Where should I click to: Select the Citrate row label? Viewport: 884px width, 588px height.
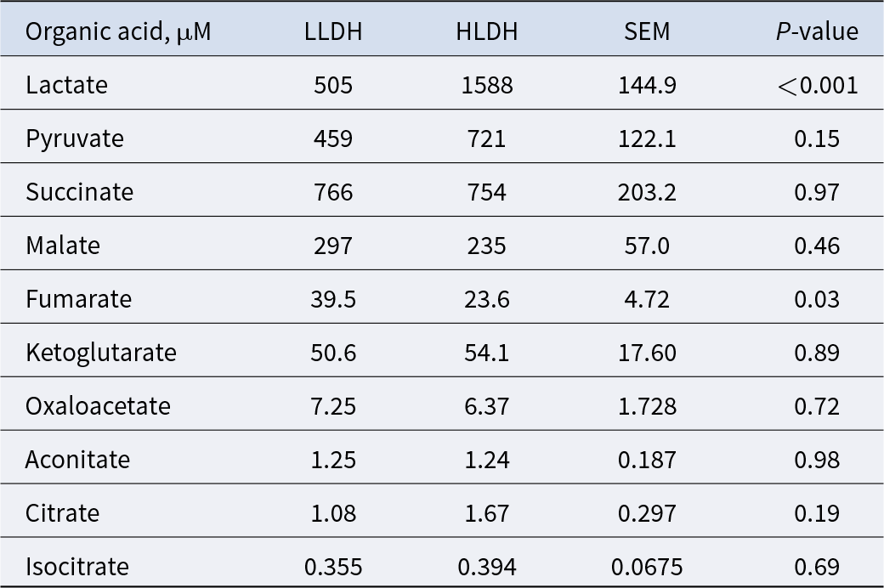coord(63,513)
